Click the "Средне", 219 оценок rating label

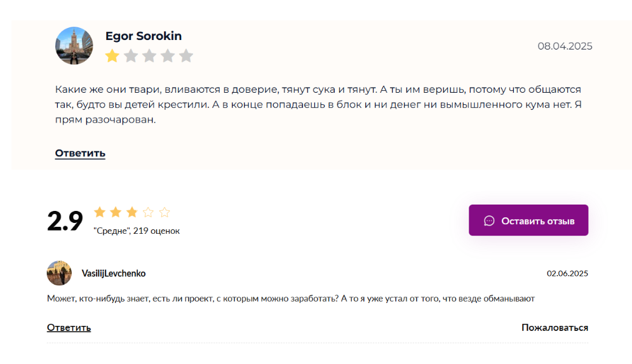point(137,231)
